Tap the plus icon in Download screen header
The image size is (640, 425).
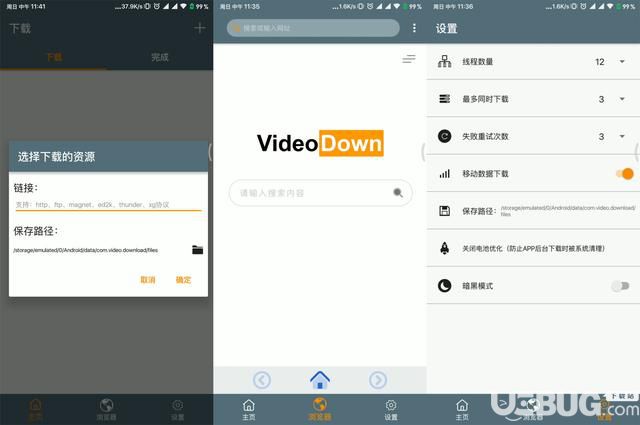click(x=200, y=28)
